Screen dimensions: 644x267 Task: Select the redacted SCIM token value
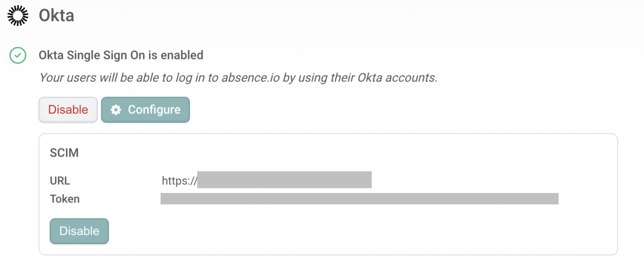(x=359, y=199)
